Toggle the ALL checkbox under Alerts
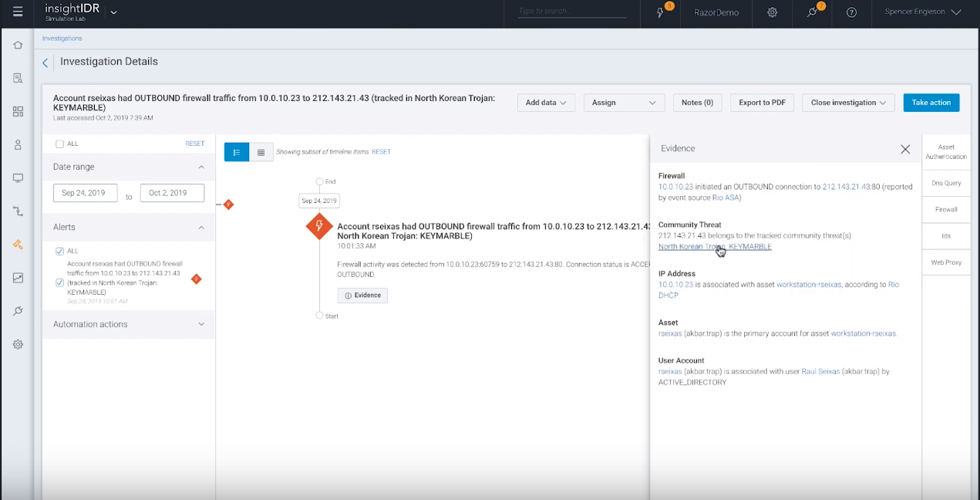Screen dimensions: 980x500 point(59,251)
